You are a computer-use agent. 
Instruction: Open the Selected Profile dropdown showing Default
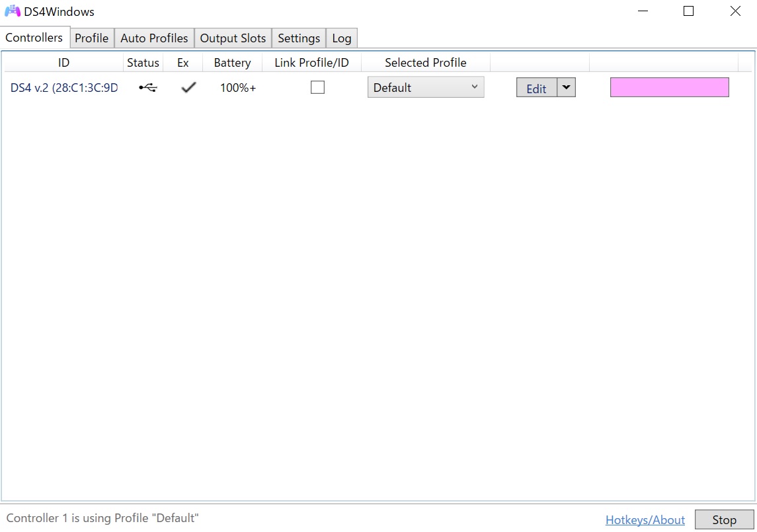(x=425, y=87)
